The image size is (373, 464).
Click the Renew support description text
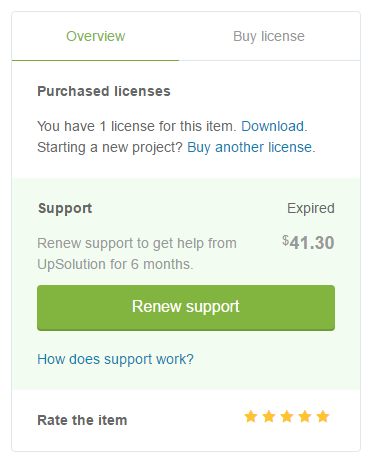coord(137,254)
